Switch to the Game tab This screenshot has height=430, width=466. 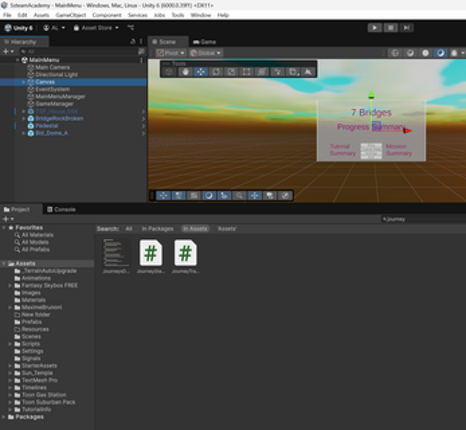tap(204, 42)
